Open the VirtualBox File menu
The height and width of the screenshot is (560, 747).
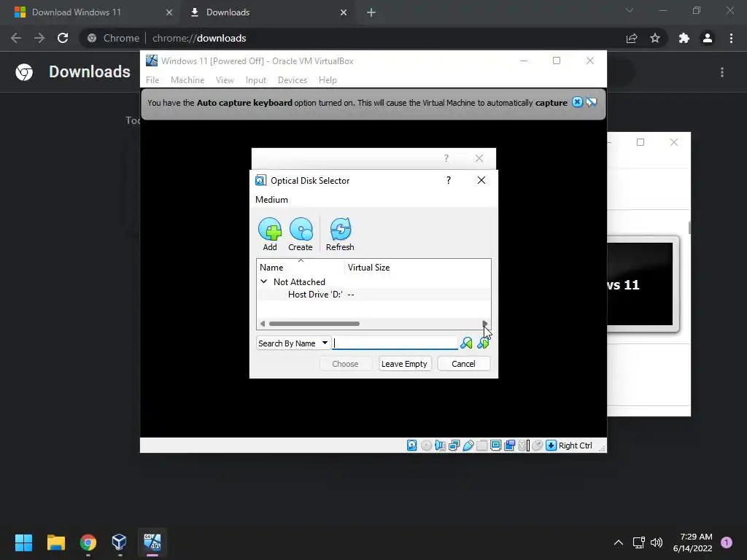click(x=152, y=80)
